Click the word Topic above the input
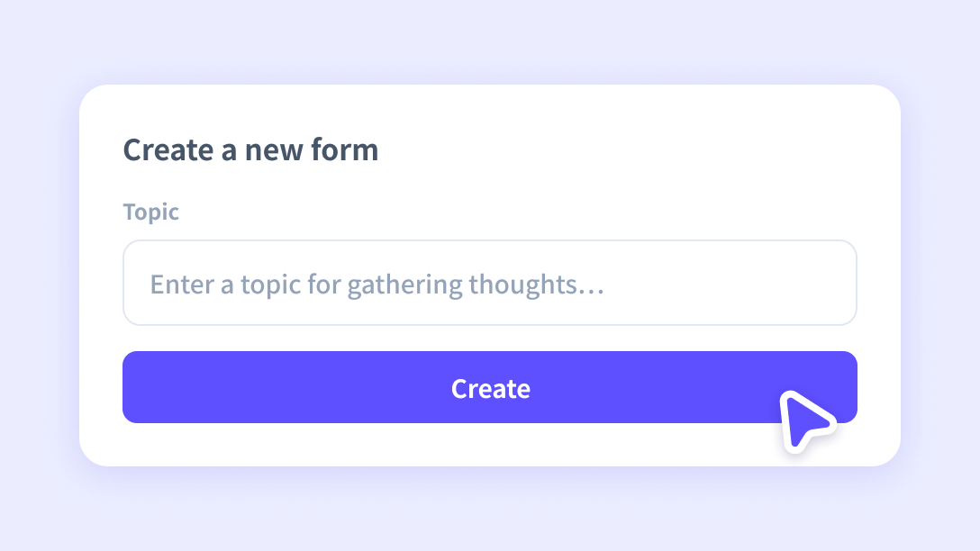 pos(150,212)
